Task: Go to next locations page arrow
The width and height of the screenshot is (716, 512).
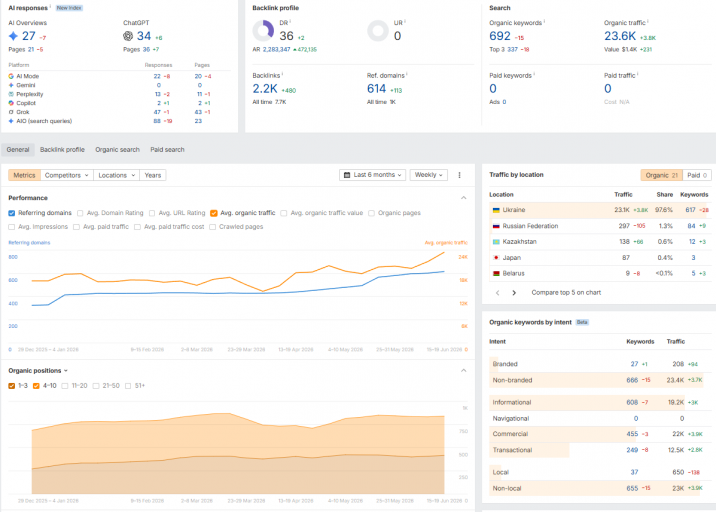Action: point(514,293)
